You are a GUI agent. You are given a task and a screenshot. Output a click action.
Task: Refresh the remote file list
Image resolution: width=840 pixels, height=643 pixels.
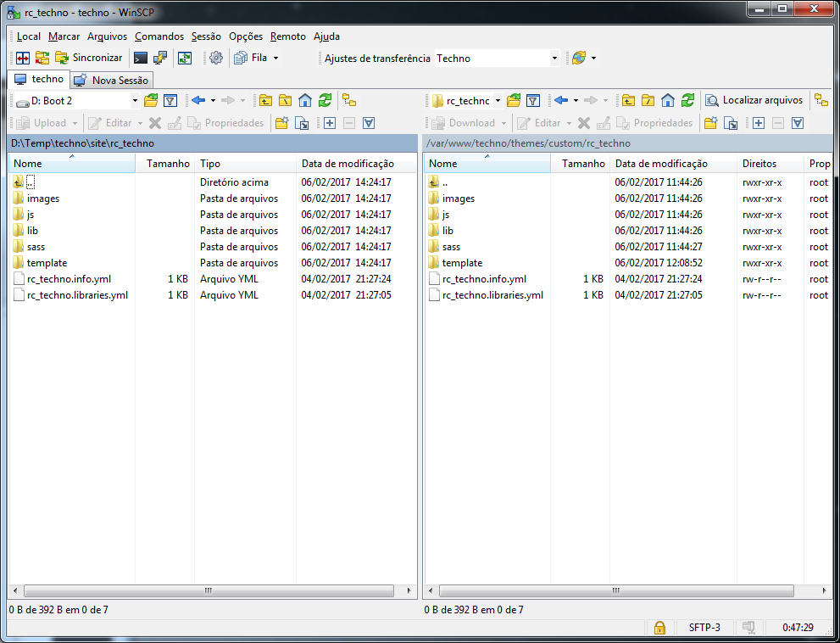[687, 101]
